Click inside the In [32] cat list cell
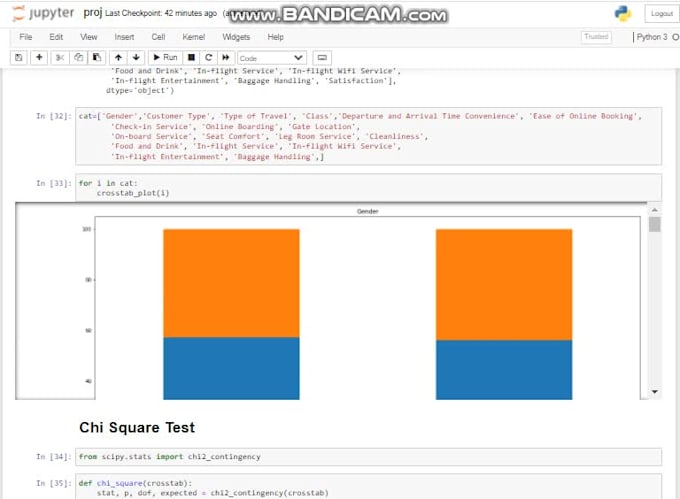Screen dimensions: 680x499 [369, 136]
